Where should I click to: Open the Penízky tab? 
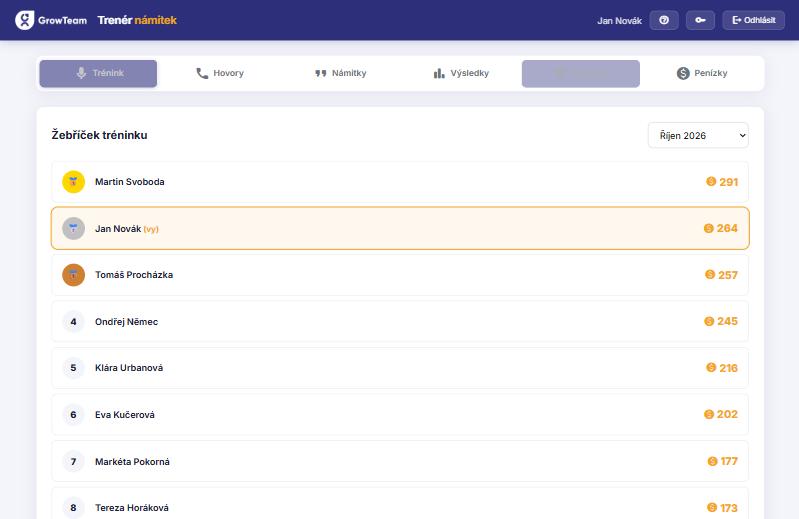click(x=702, y=73)
